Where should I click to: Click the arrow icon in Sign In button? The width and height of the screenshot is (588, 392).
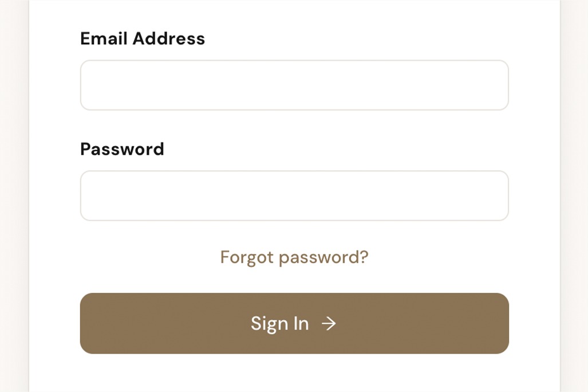(329, 324)
